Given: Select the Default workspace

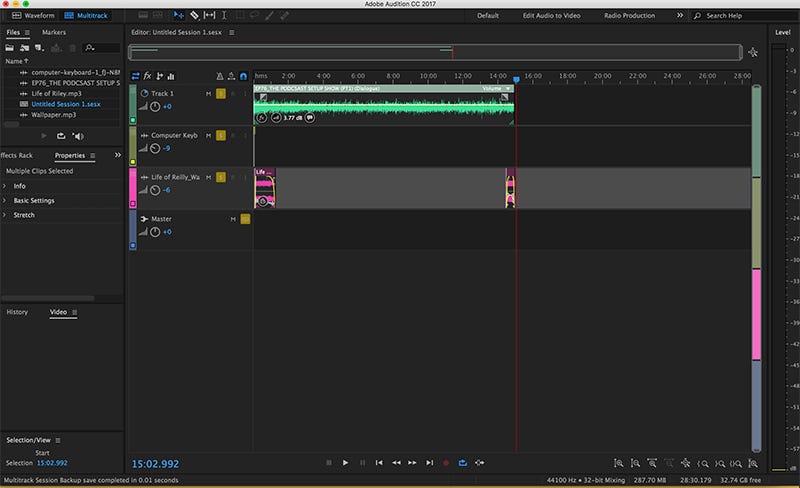Looking at the screenshot, I should click(488, 15).
